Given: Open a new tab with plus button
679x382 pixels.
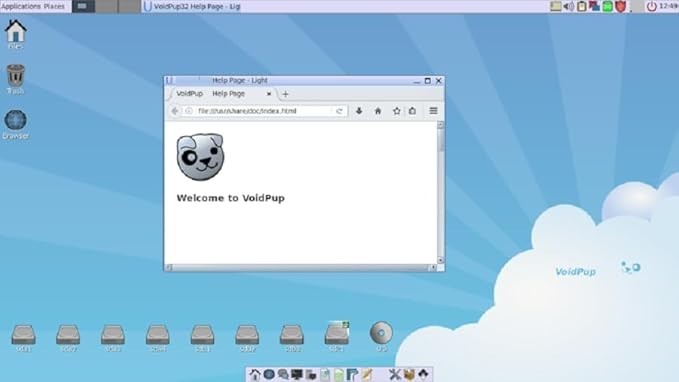Looking at the screenshot, I should point(285,94).
